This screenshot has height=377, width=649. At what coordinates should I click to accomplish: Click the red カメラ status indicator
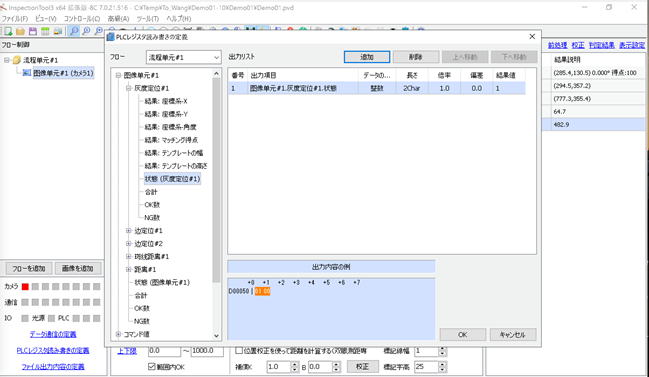tap(25, 286)
